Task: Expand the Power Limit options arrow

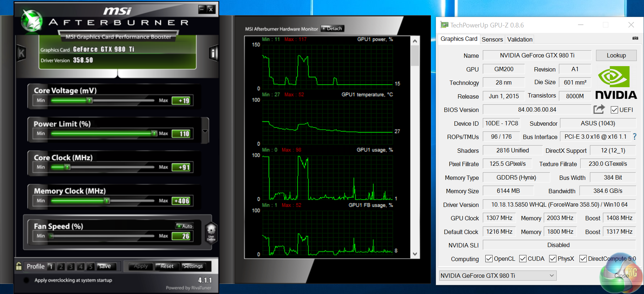Action: [x=205, y=131]
